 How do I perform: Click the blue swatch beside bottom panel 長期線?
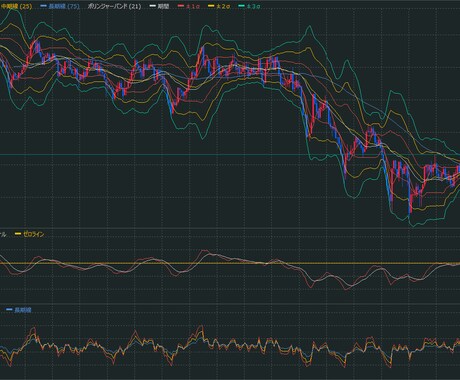pos(9,310)
